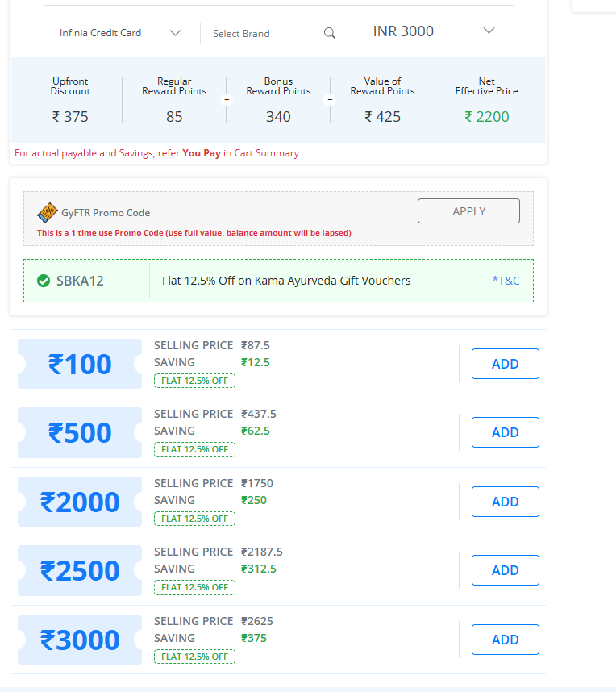The image size is (616, 692).
Task: Click the equals sign before Value of Reward Points
Action: pos(329,100)
